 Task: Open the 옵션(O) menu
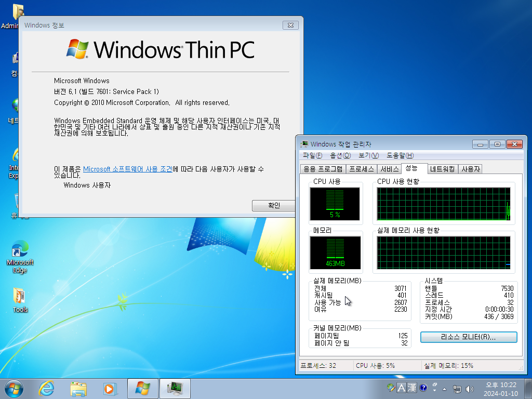[x=340, y=155]
